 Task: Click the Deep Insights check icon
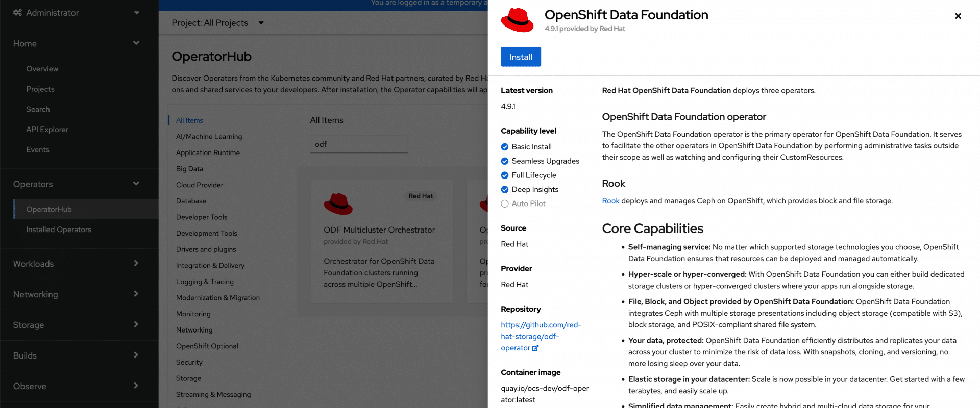(x=505, y=190)
